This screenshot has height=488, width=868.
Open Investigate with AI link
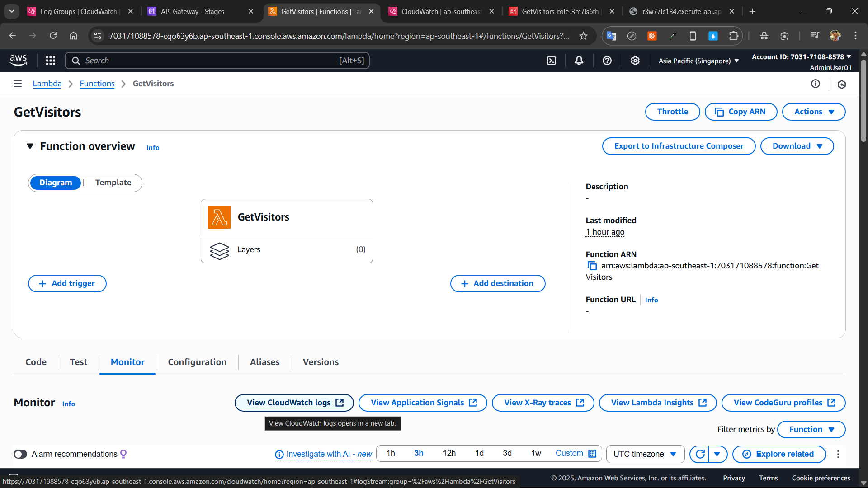pyautogui.click(x=324, y=454)
